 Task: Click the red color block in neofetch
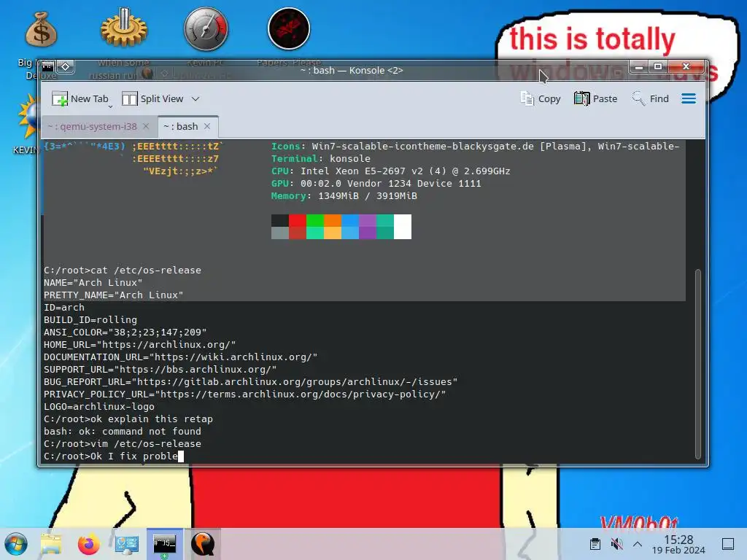click(x=298, y=220)
